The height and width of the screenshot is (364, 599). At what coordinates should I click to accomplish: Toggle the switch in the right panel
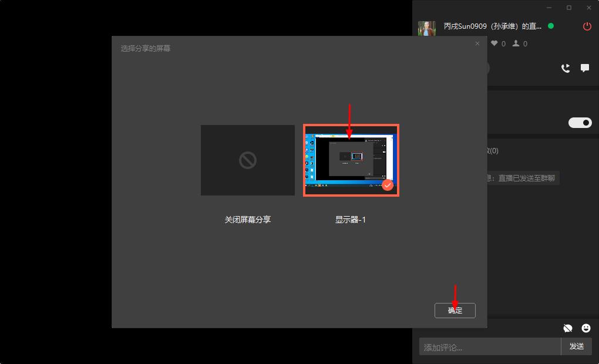pos(580,122)
